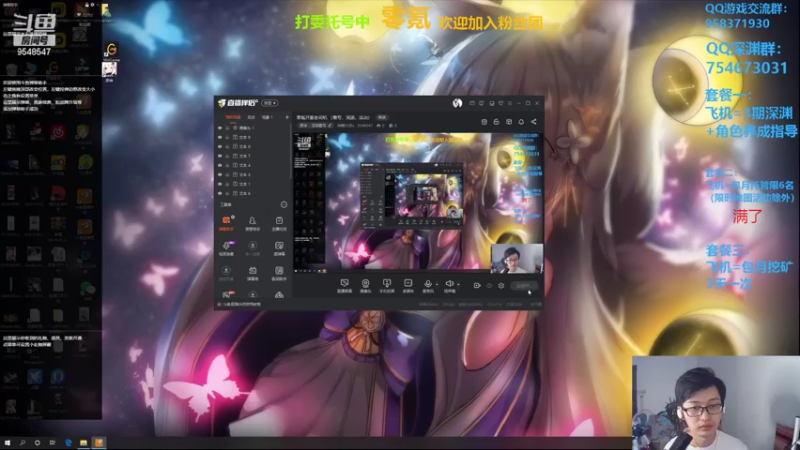The height and width of the screenshot is (450, 800).
Task: Click the edit button beside the stream title
Action: click(x=382, y=117)
